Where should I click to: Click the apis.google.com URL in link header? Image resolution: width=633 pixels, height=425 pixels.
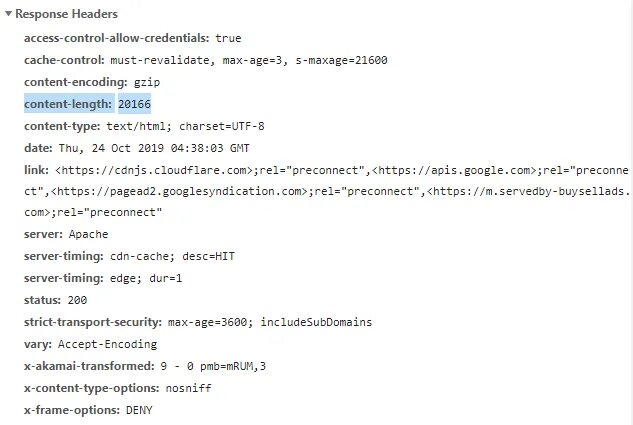pyautogui.click(x=454, y=170)
